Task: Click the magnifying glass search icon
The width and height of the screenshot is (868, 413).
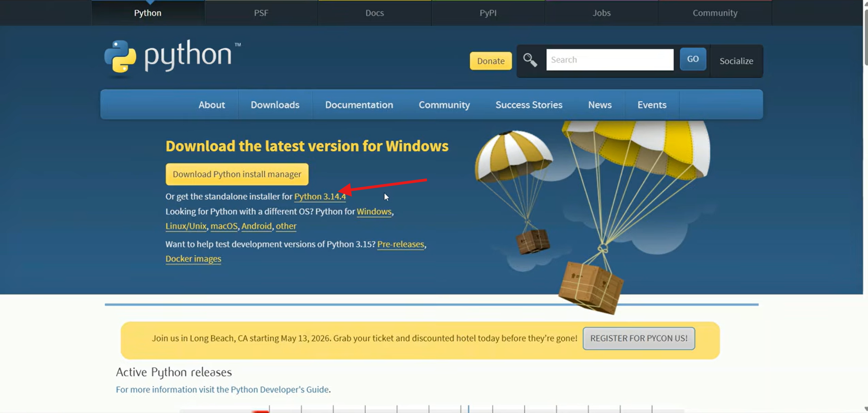Action: [x=530, y=60]
